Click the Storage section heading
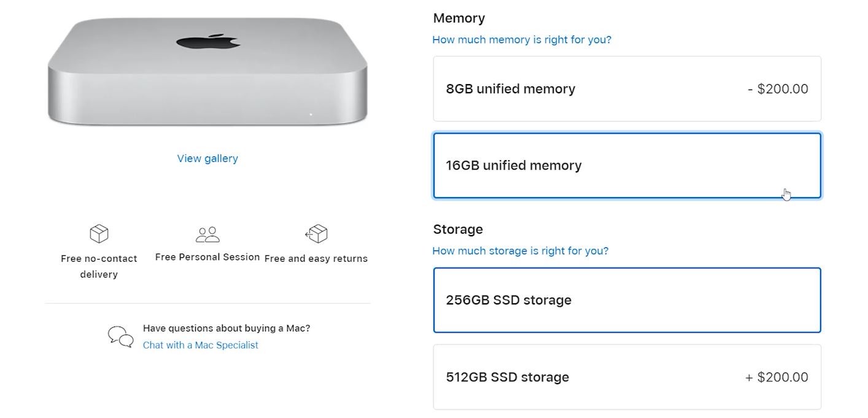Viewport: 868px width, 418px height. click(x=458, y=230)
